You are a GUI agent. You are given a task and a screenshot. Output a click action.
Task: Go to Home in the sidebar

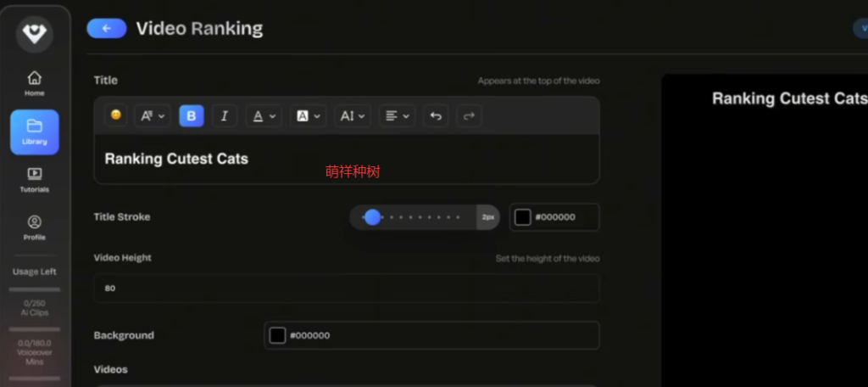35,83
